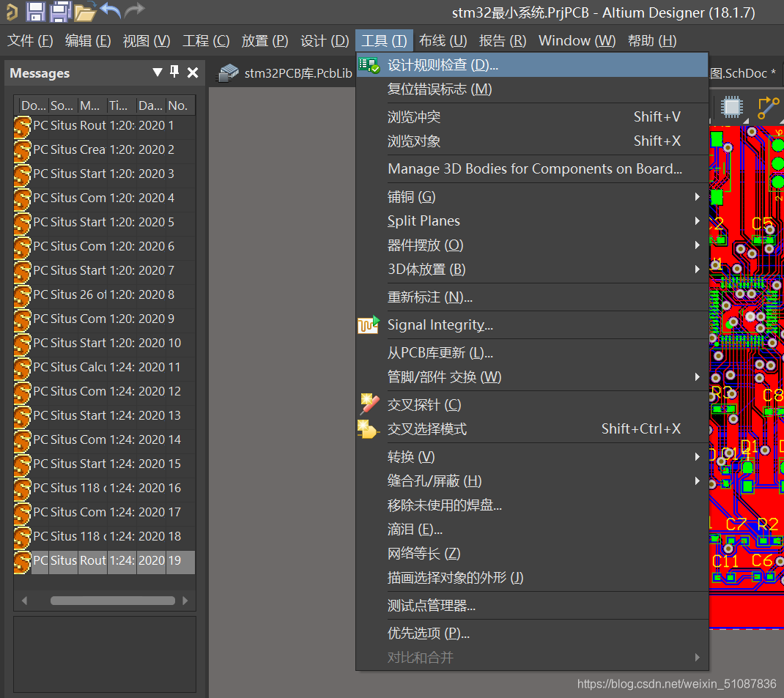This screenshot has height=698, width=784.
Task: Run 设计规则检查 (D) design rule check
Action: click(x=443, y=65)
